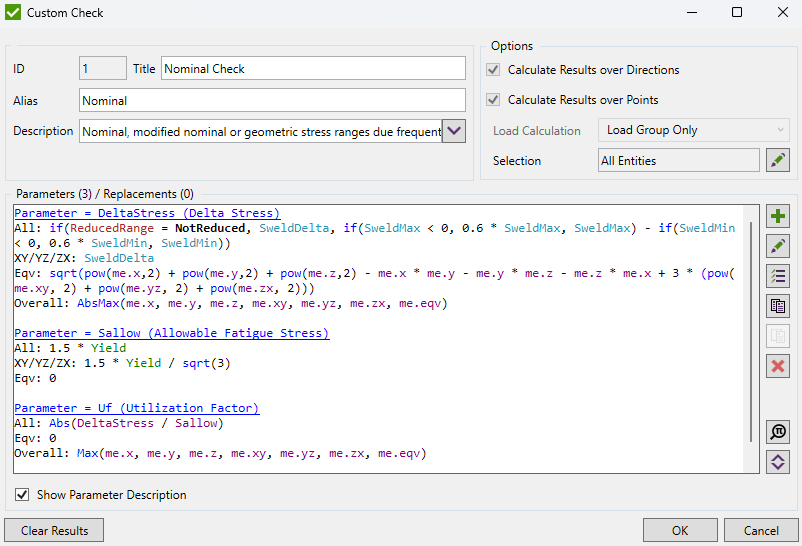Open the Sallow Allowable Fatigue Stress header

(x=171, y=333)
